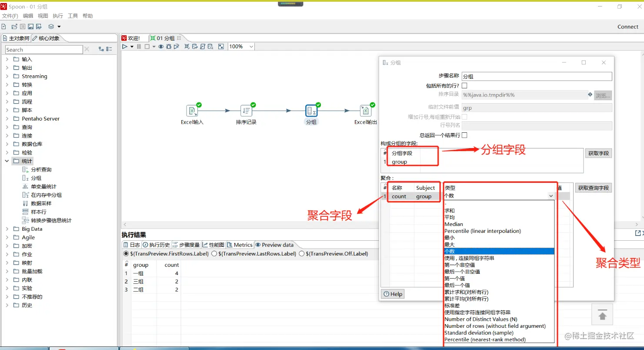
Task: Switch to the 核心对象 tab
Action: pos(46,38)
